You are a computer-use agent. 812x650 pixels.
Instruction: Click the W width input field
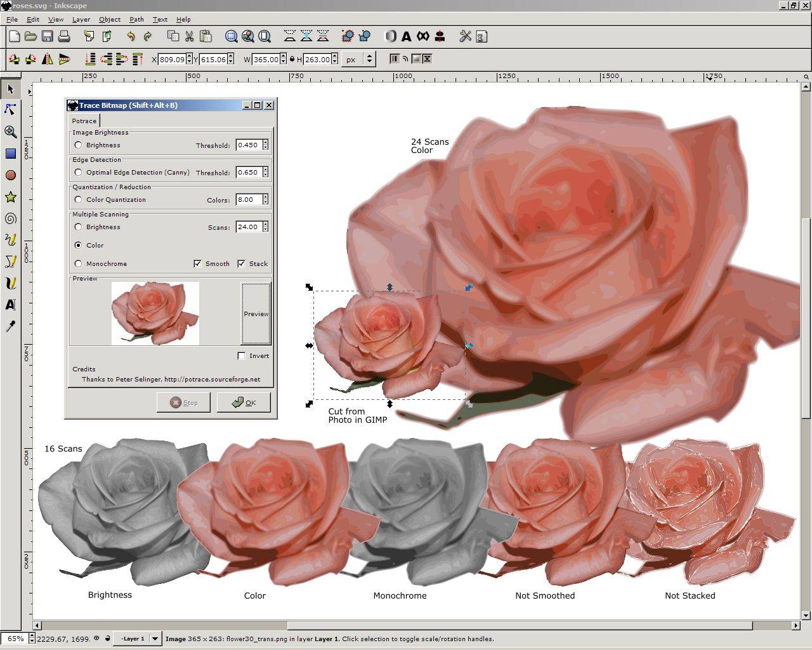click(x=266, y=59)
